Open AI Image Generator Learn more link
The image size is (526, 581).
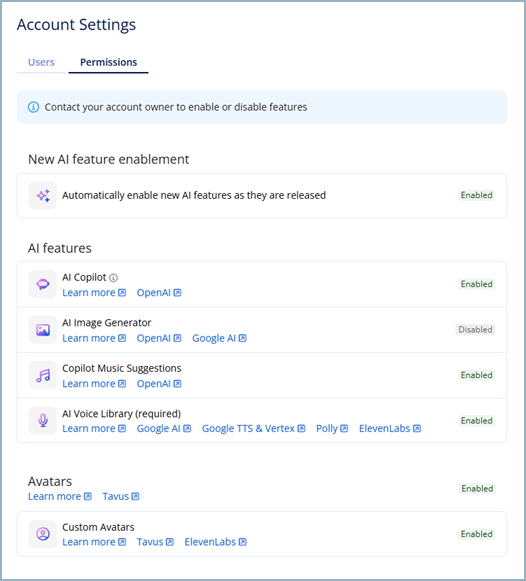pyautogui.click(x=94, y=338)
